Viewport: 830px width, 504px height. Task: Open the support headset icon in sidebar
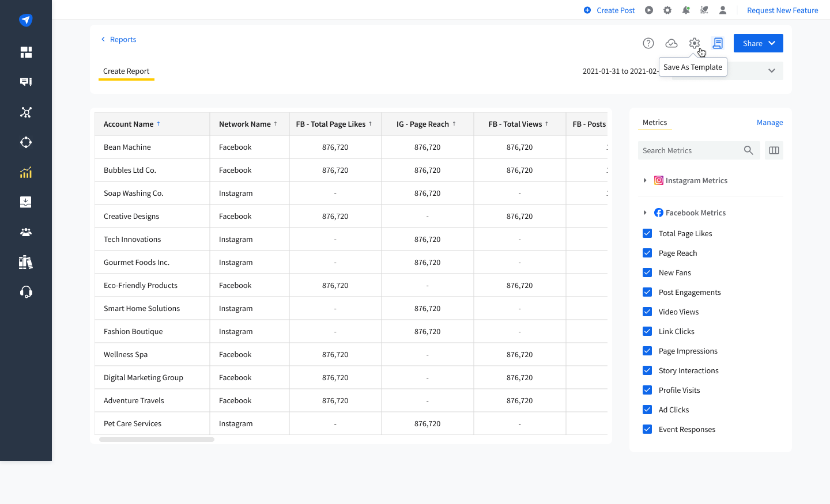click(26, 292)
